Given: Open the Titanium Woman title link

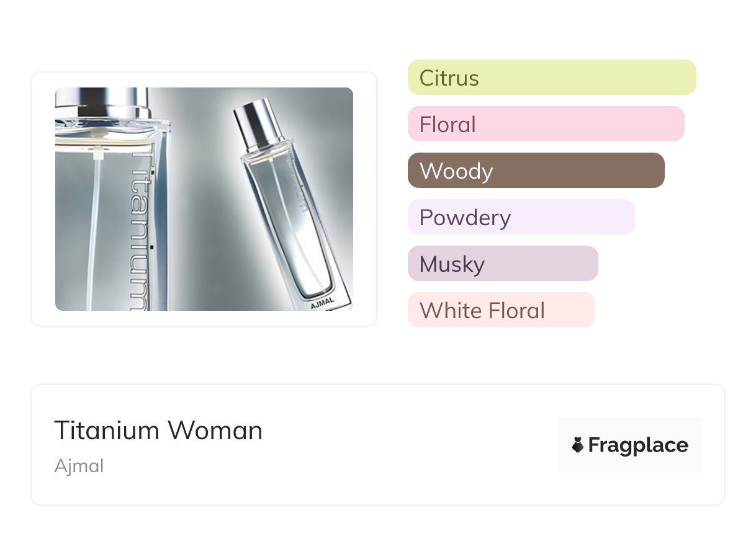Looking at the screenshot, I should (x=158, y=431).
